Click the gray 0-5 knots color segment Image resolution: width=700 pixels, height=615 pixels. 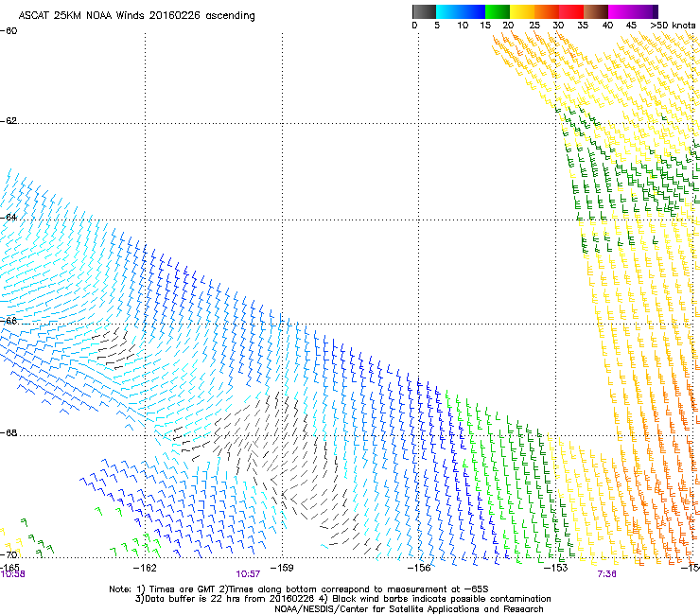point(424,11)
